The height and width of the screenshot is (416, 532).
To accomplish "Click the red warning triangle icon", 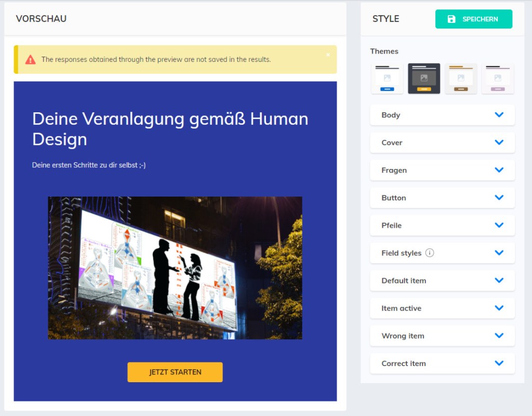I will (x=31, y=59).
